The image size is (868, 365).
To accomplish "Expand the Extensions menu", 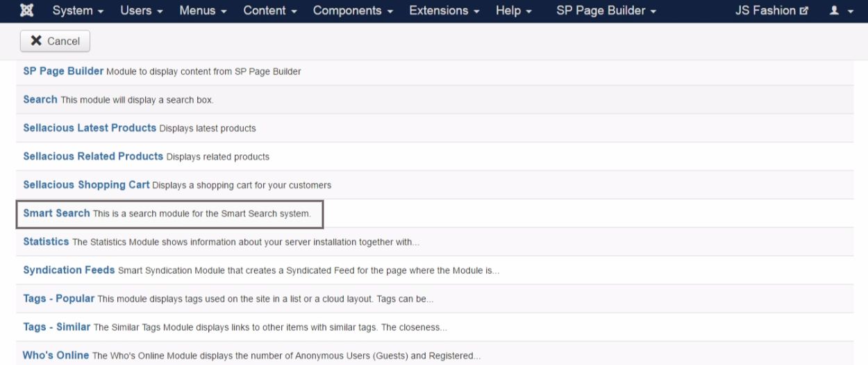I will click(x=444, y=11).
